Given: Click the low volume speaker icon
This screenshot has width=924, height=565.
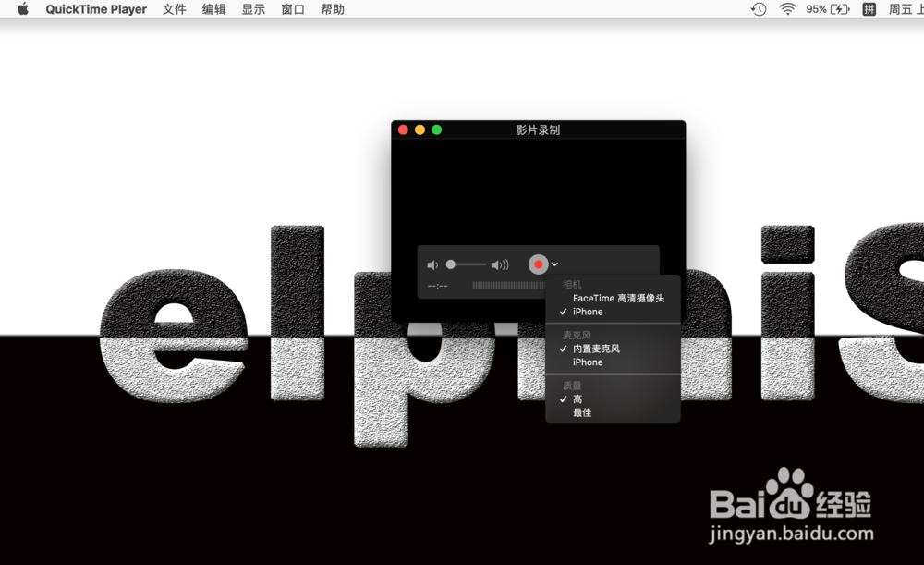Looking at the screenshot, I should [x=432, y=265].
